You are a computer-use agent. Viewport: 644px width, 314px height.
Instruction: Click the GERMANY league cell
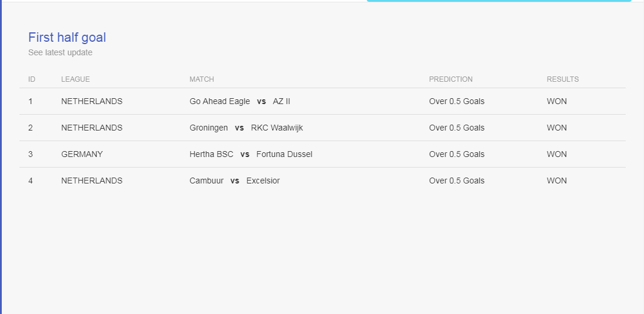[x=82, y=154]
